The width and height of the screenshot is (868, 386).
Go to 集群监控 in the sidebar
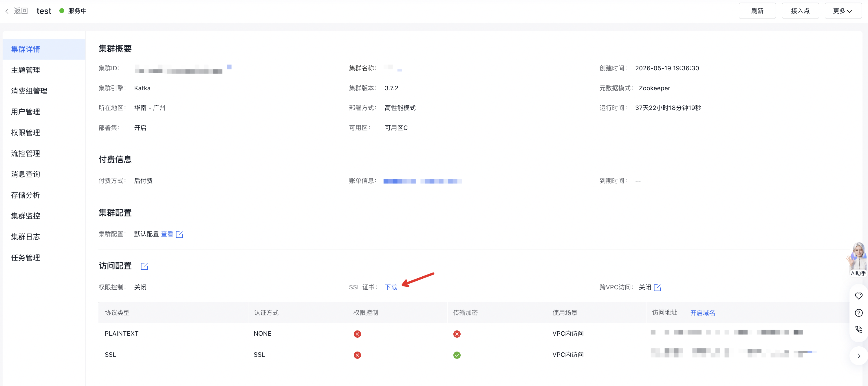25,216
